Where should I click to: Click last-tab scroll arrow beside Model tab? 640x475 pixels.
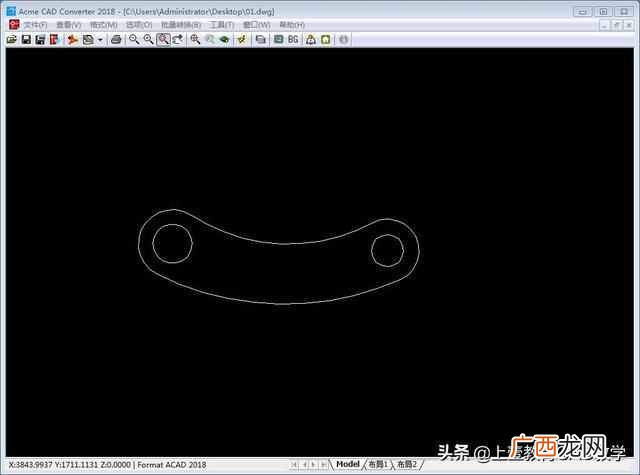pyautogui.click(x=324, y=465)
